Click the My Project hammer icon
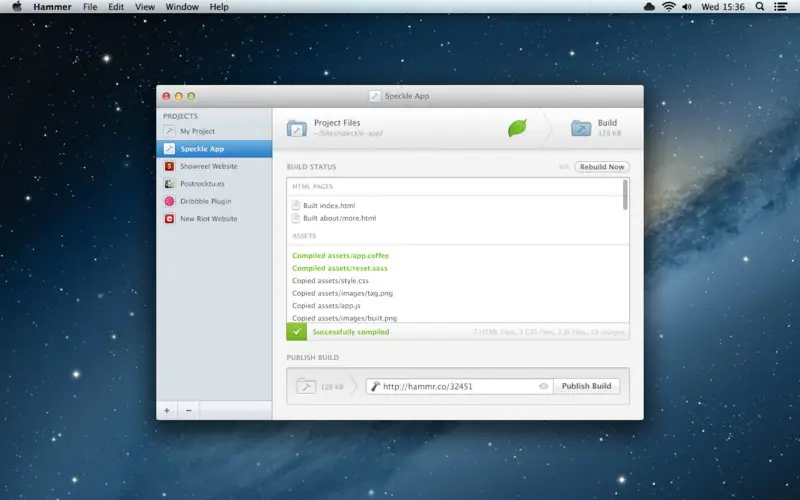 (169, 131)
